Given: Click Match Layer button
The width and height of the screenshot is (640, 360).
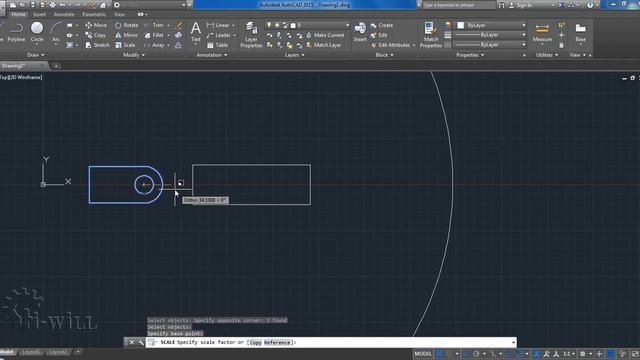Looking at the screenshot, I should point(324,45).
